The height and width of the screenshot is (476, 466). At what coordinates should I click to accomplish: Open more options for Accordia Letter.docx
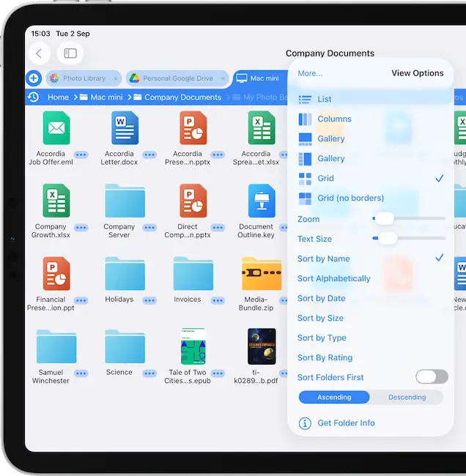[149, 155]
